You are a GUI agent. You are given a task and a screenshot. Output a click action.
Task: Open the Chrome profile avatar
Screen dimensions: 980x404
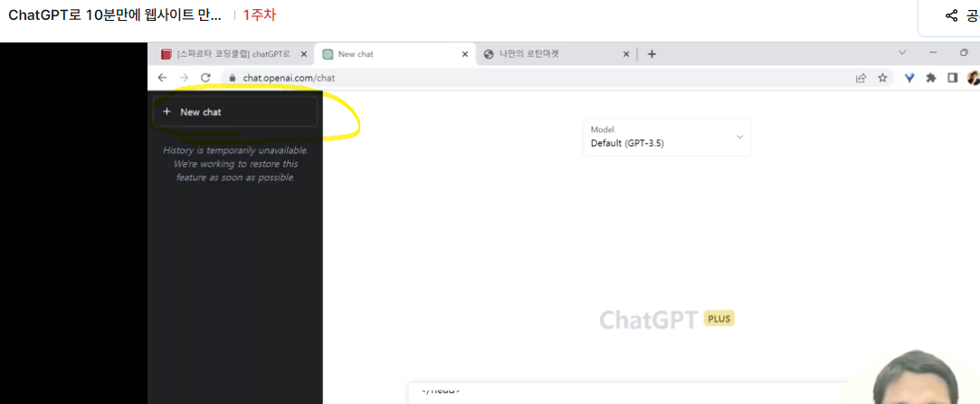pos(974,78)
